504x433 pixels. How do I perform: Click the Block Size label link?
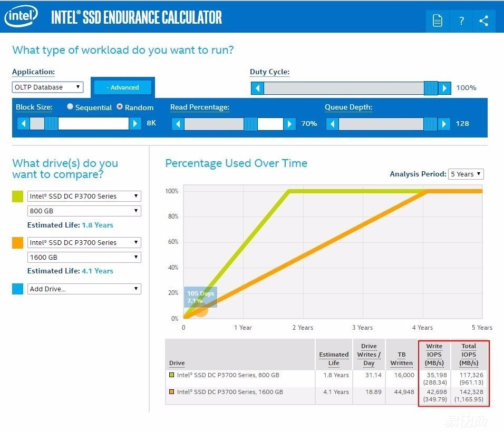click(34, 107)
